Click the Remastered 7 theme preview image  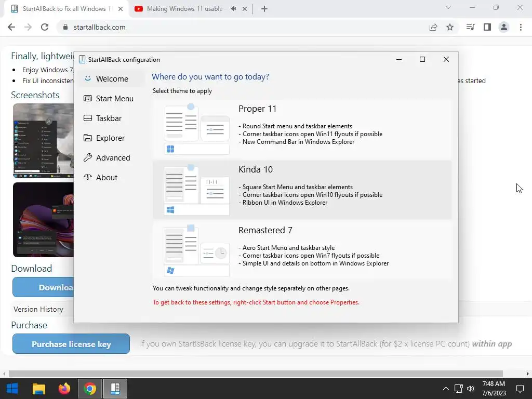point(196,250)
